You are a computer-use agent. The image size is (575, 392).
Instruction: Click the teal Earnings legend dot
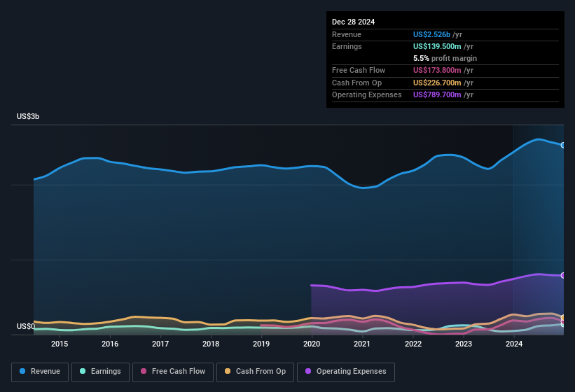click(x=83, y=371)
